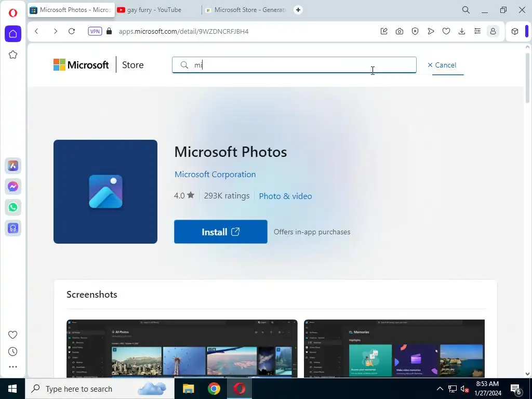This screenshot has height=399, width=532.
Task: Switch to the YouTube tab
Action: pyautogui.click(x=158, y=10)
